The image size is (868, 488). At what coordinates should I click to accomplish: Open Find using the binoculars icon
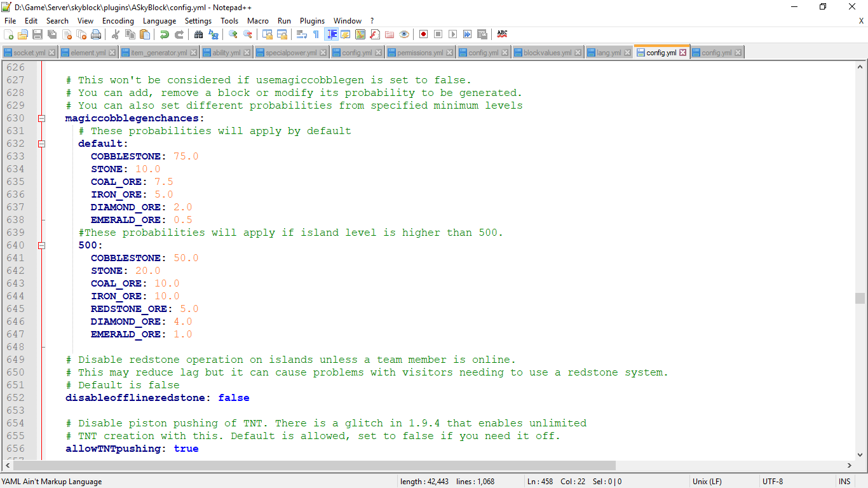coord(198,34)
